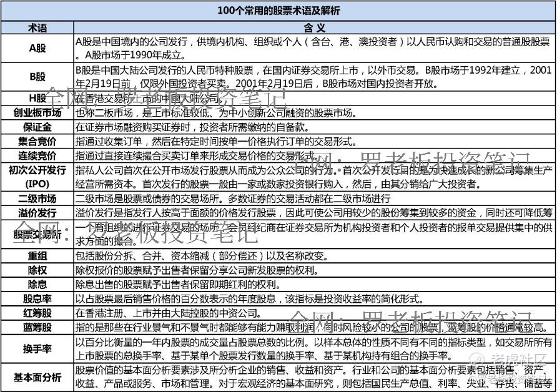Viewport: 557px width, 392px height.
Task: Select the "二级市场" term cell
Action: tap(37, 198)
